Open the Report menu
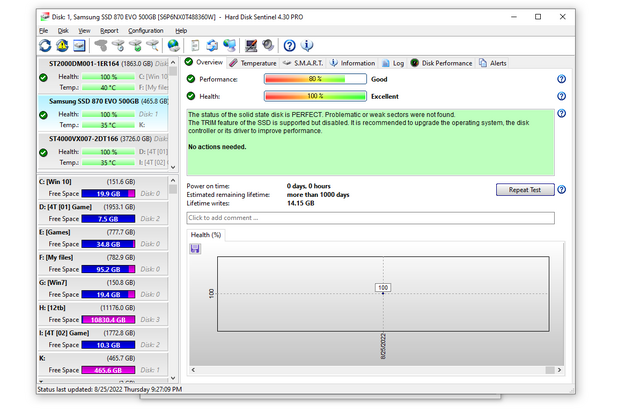The height and width of the screenshot is (412, 640). (109, 31)
